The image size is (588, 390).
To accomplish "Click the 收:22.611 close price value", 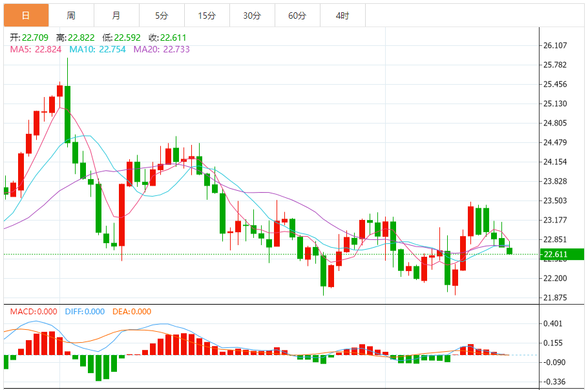I will [167, 38].
